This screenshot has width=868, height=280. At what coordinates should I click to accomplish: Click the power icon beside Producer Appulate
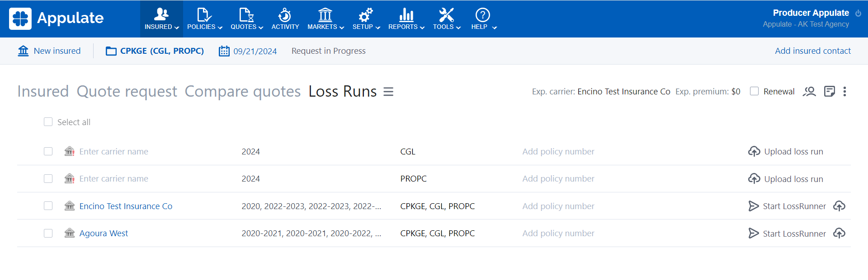pyautogui.click(x=858, y=13)
